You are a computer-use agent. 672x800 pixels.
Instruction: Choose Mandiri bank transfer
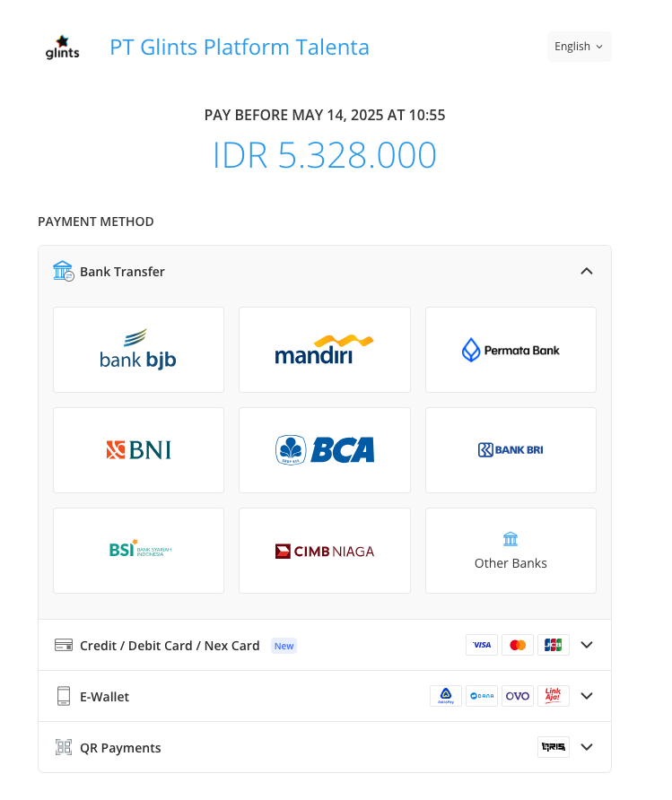tap(325, 350)
